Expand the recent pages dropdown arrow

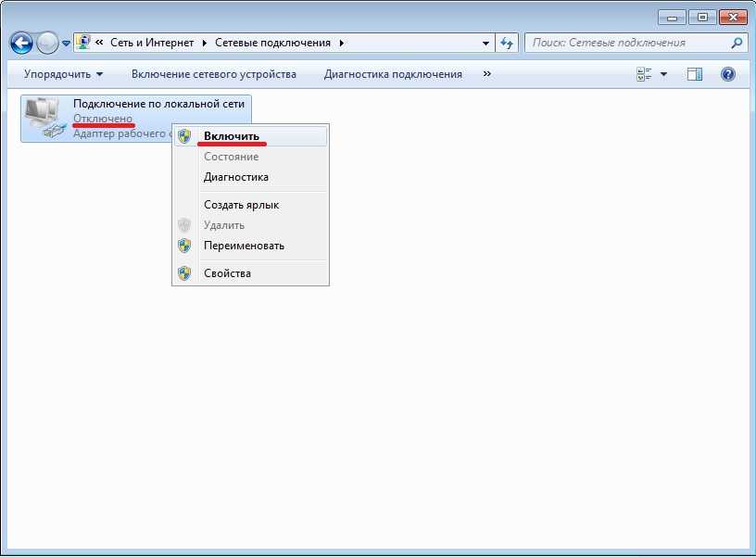click(67, 44)
